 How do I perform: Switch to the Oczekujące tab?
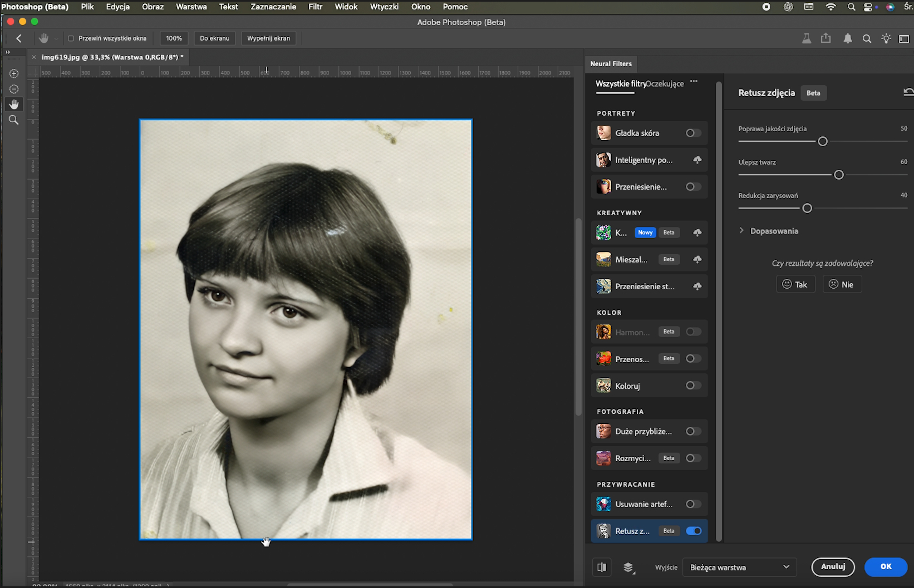tap(665, 83)
